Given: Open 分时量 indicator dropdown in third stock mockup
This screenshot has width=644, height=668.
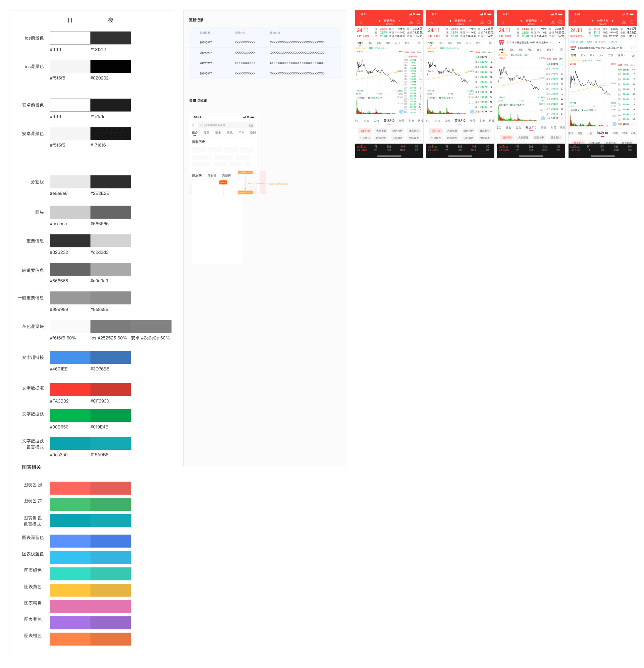Looking at the screenshot, I should [x=503, y=105].
